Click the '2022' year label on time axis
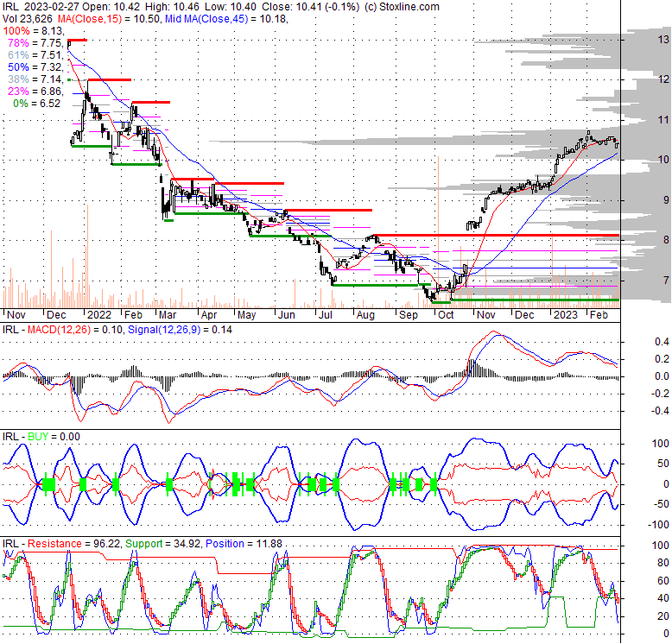 click(x=99, y=315)
